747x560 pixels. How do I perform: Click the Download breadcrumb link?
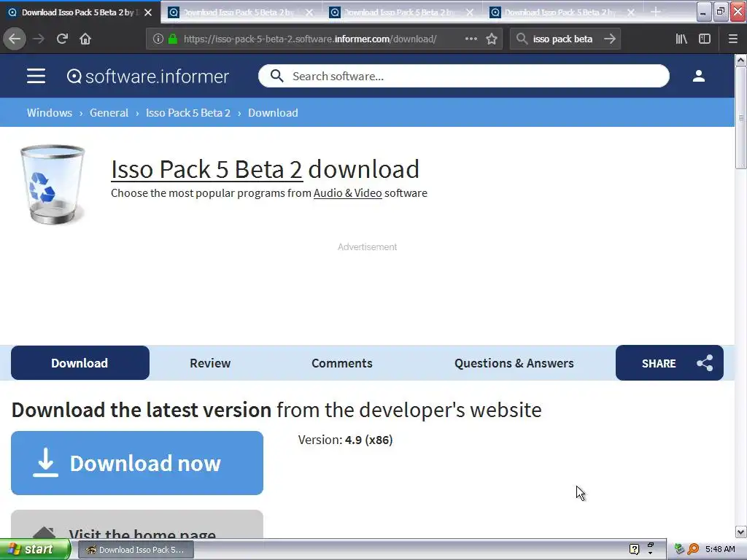[x=273, y=113]
